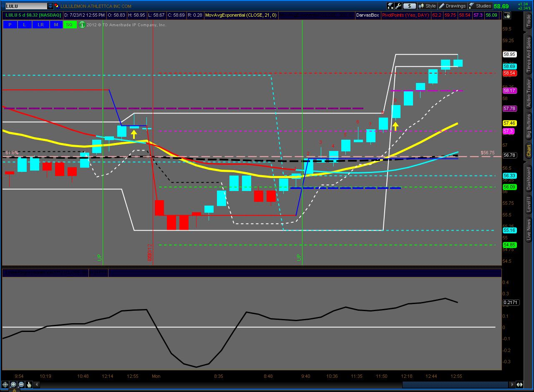This screenshot has width=534, height=392.
Task: Open the Trade side tab
Action: coord(529,20)
